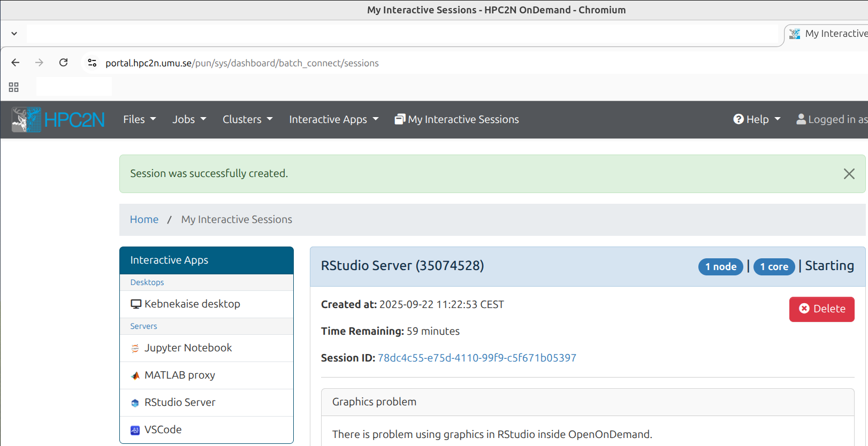The image size is (868, 446).
Task: Reload the page with the refresh icon
Action: [64, 63]
